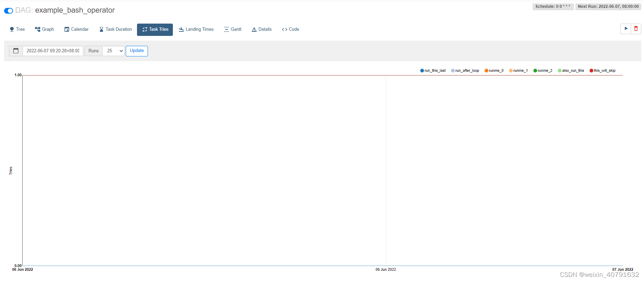This screenshot has height=281, width=644.
Task: Switch to the Graph view tab
Action: pyautogui.click(x=44, y=29)
